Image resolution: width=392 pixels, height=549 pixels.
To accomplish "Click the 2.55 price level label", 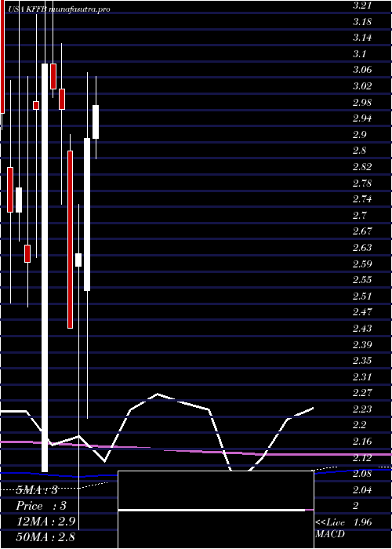I will click(362, 280).
